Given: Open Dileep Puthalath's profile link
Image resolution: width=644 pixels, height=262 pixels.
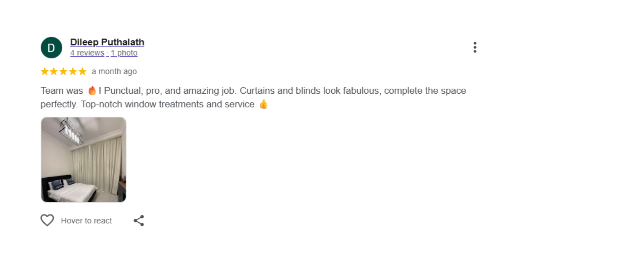Looking at the screenshot, I should pyautogui.click(x=107, y=42).
